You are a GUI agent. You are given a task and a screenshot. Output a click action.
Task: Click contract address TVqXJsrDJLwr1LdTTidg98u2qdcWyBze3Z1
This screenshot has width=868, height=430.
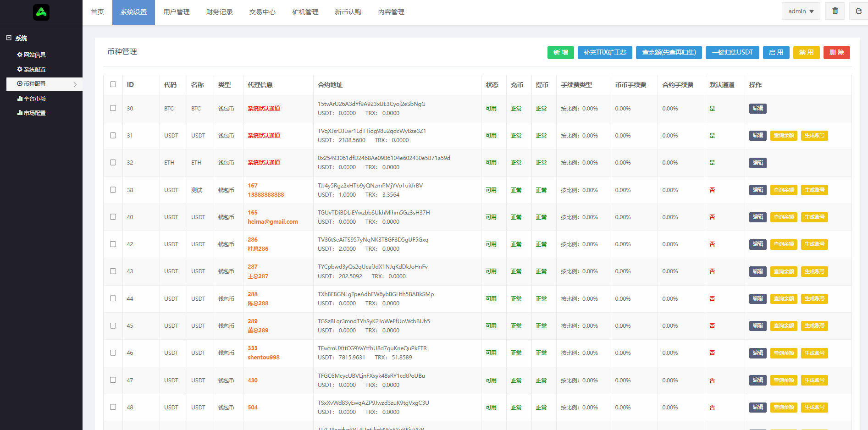pyautogui.click(x=372, y=131)
